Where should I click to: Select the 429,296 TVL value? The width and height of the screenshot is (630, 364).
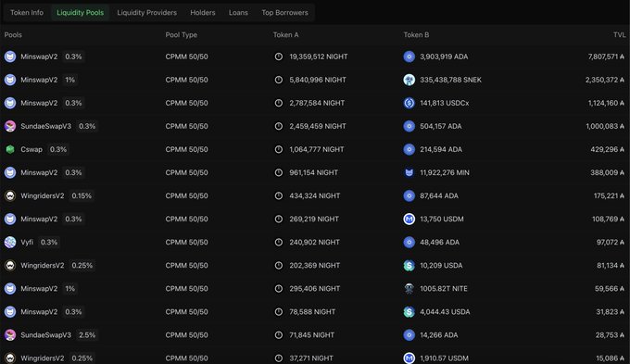coord(608,149)
